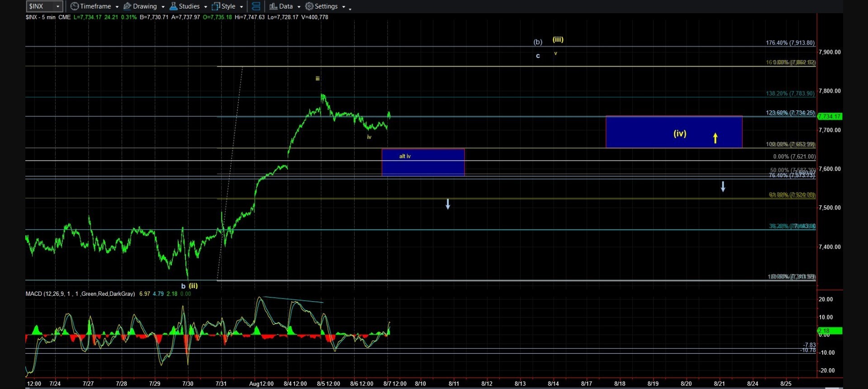The image size is (868, 389).
Task: Click the "iii" wave label above the peak
Action: (x=318, y=79)
